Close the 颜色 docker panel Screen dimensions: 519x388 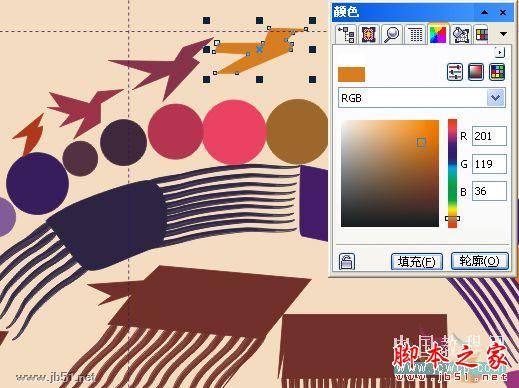coord(503,12)
